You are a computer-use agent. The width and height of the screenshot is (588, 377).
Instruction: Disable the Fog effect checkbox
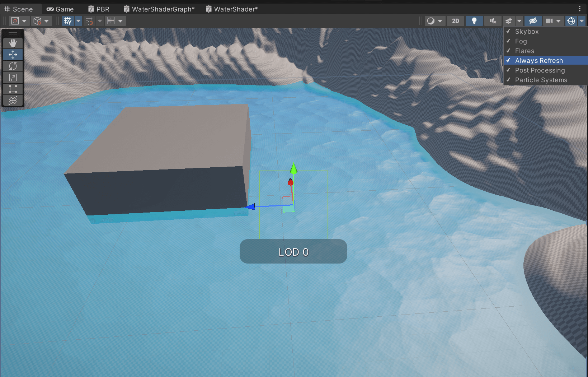(521, 41)
